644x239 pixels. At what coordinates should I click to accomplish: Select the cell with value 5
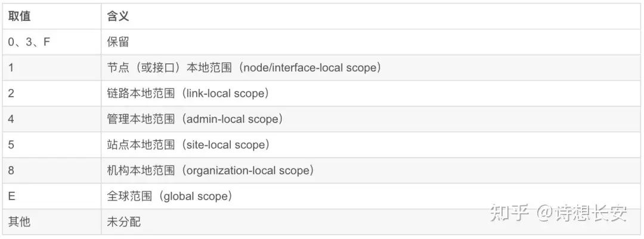coord(11,145)
